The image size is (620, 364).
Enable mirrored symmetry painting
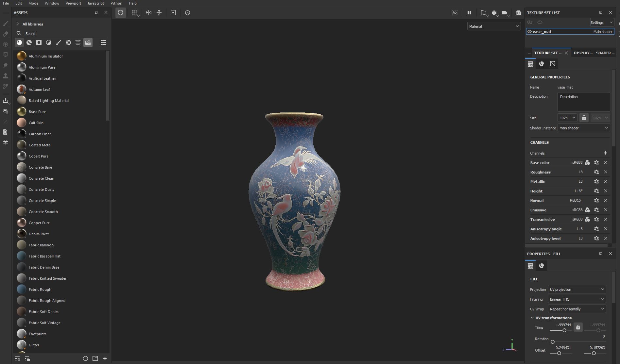pyautogui.click(x=149, y=13)
